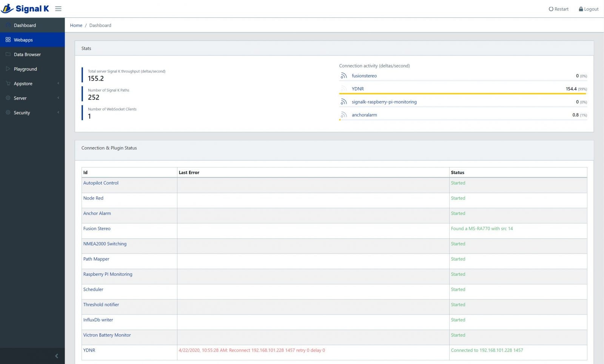The image size is (604, 364).
Task: Click the Data Browser folder icon
Action: (8, 54)
